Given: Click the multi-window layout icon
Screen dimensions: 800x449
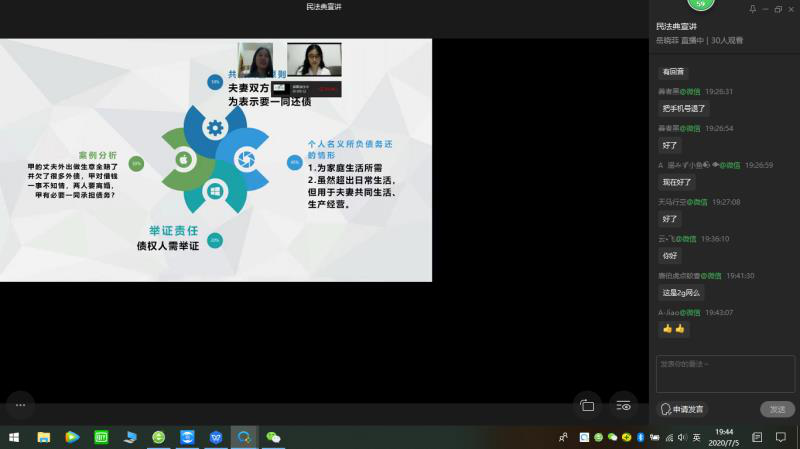Looking at the screenshot, I should [587, 405].
